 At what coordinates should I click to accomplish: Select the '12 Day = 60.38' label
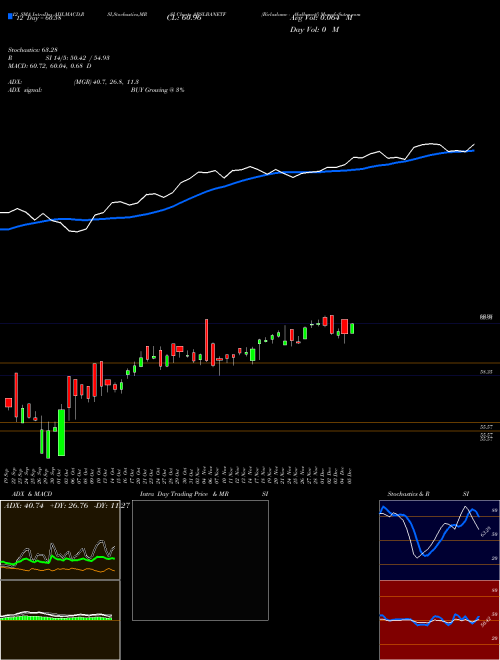pos(37,18)
